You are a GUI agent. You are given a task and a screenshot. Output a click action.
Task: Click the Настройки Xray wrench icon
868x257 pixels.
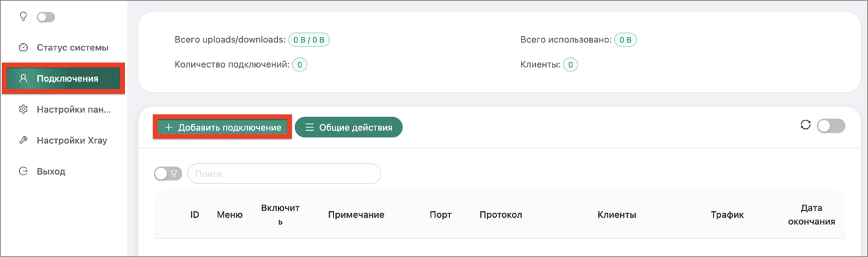[x=23, y=140]
